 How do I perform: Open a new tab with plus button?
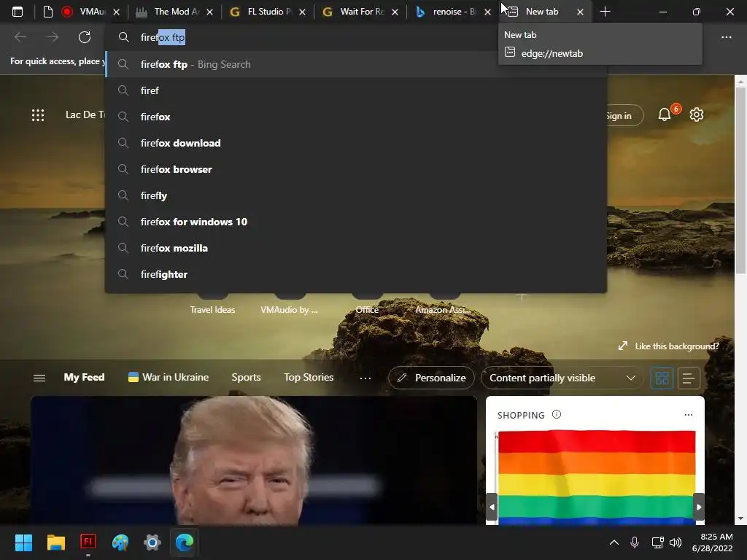coord(605,12)
